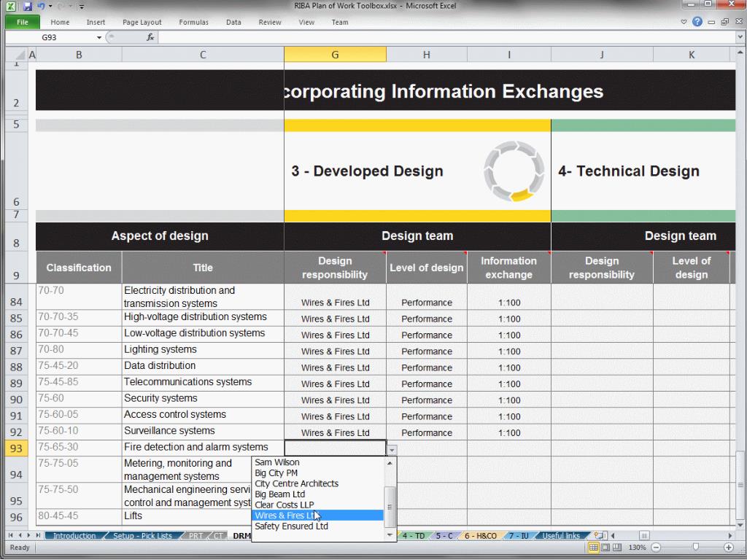This screenshot has width=747, height=560.
Task: Switch to Page Layout view in status bar
Action: [x=605, y=548]
